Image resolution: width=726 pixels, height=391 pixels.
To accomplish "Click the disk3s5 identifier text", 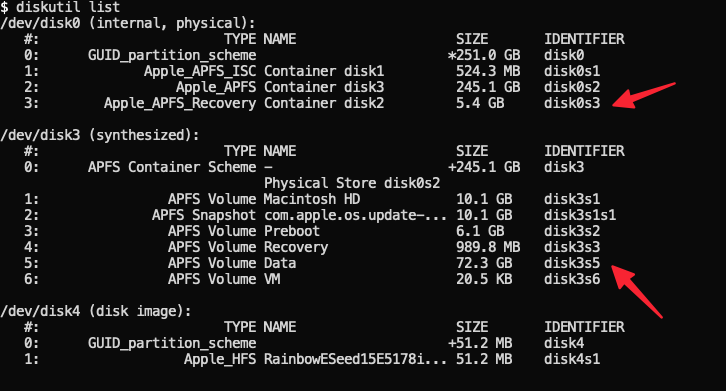I will pyautogui.click(x=572, y=263).
